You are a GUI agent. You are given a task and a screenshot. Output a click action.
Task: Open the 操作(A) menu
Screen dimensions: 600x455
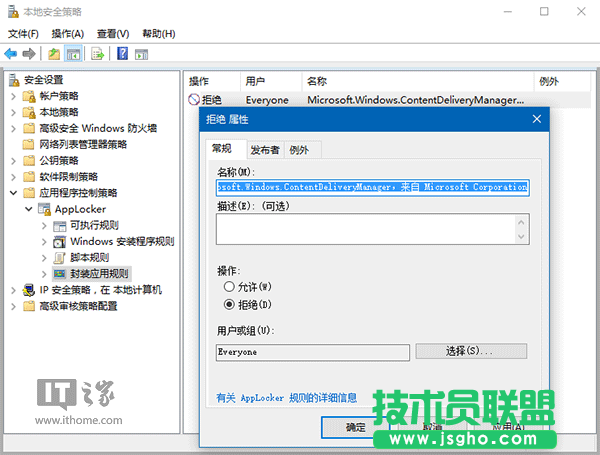pos(67,33)
